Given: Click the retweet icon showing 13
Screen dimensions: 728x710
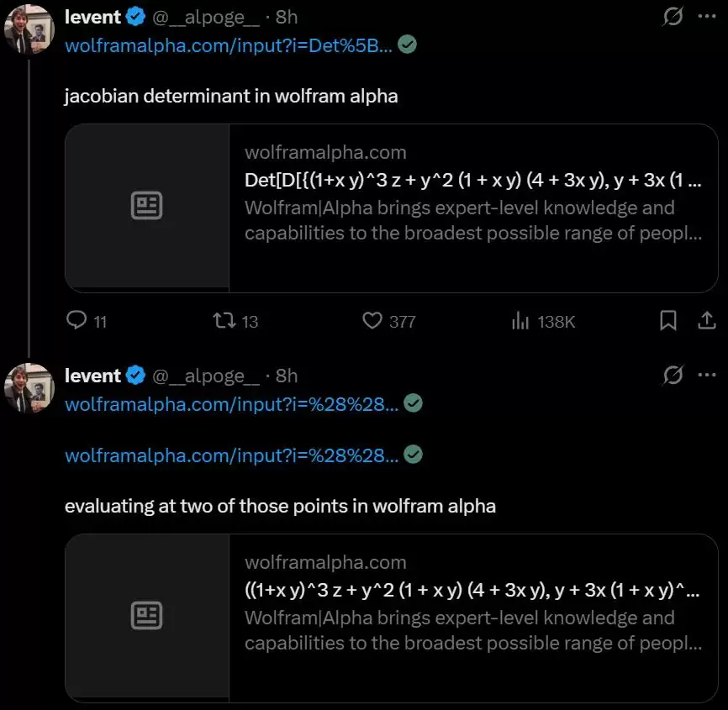Looking at the screenshot, I should pyautogui.click(x=224, y=321).
